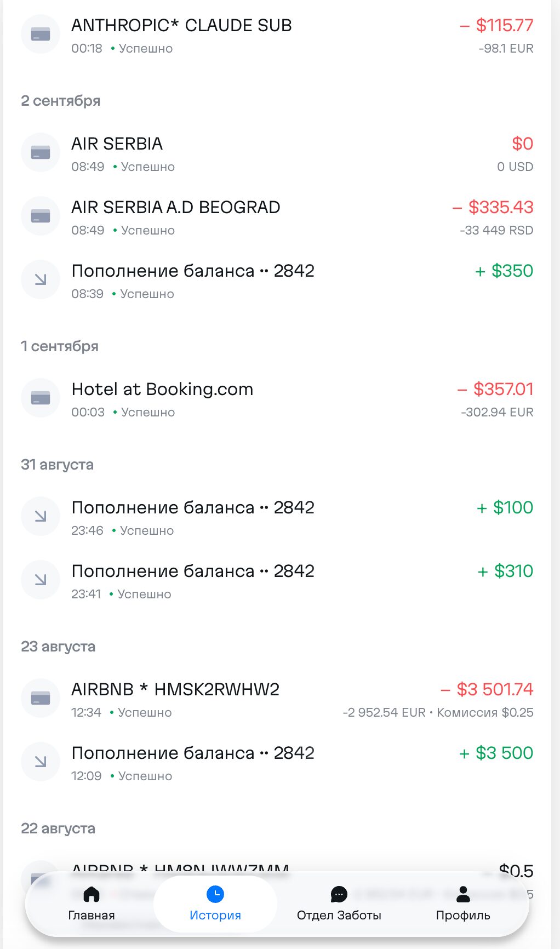Open ANTHROPIC* CLAUDE SUB transaction details
This screenshot has height=949, width=560.
click(x=277, y=35)
